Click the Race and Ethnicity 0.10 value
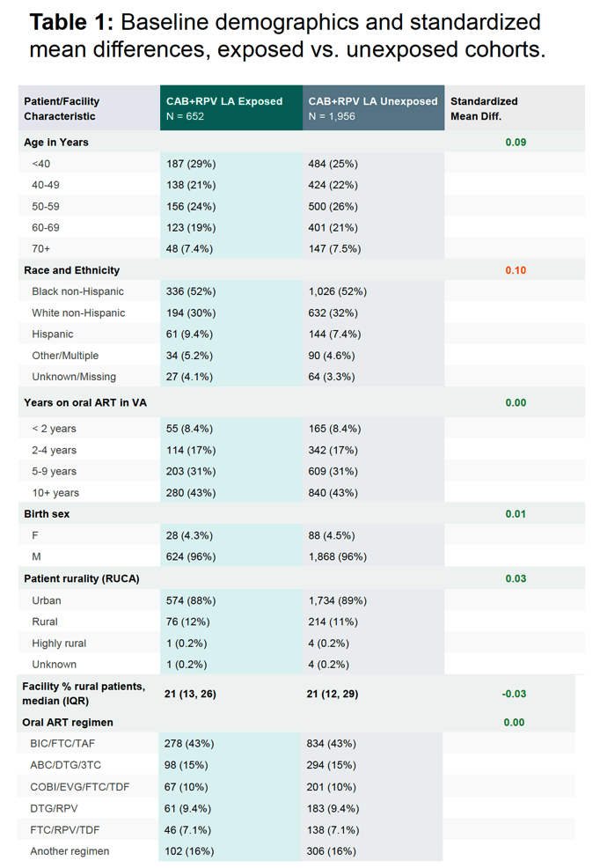Image resolution: width=600 pixels, height=868 pixels. [516, 270]
